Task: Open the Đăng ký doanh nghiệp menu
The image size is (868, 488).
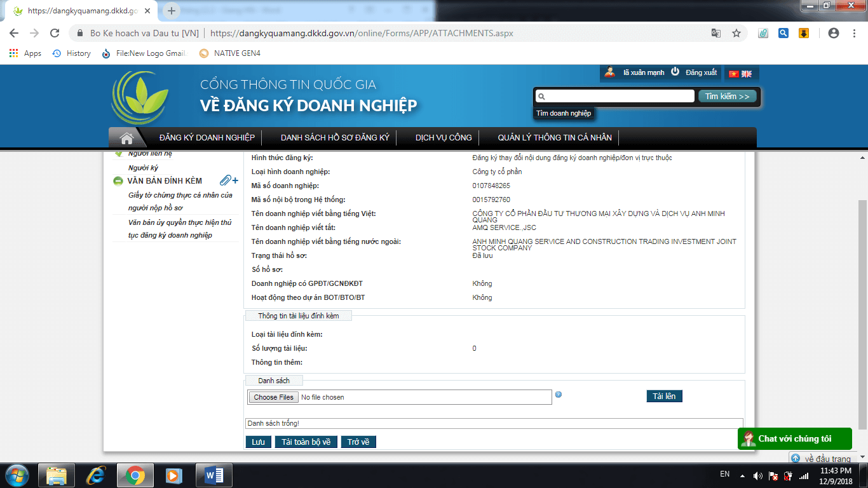Action: (x=207, y=138)
